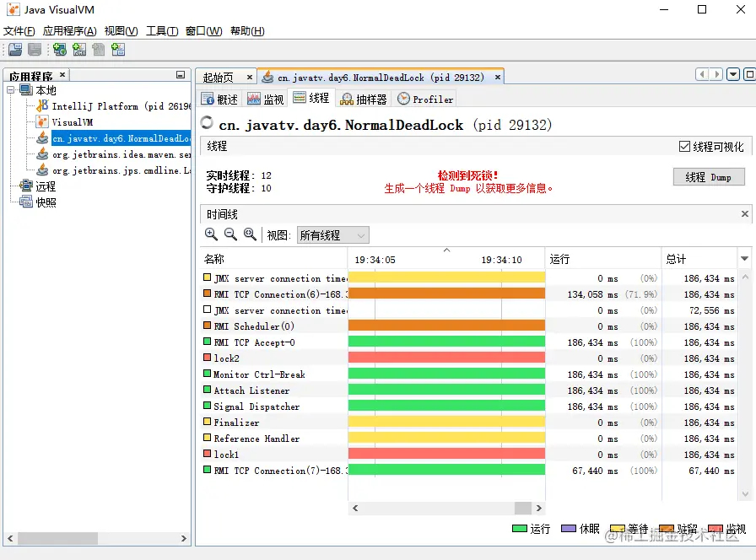This screenshot has height=560, width=756.
Task: Collapse the 本地 tree node
Action: click(11, 89)
